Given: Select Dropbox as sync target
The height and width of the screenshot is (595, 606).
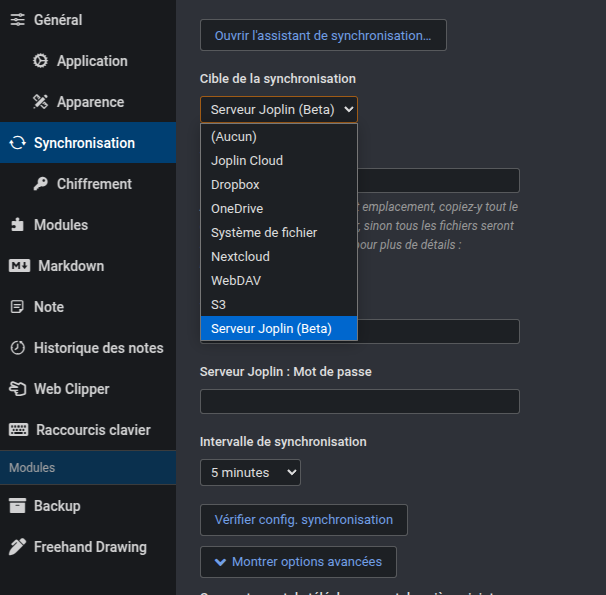Looking at the screenshot, I should click(279, 184).
